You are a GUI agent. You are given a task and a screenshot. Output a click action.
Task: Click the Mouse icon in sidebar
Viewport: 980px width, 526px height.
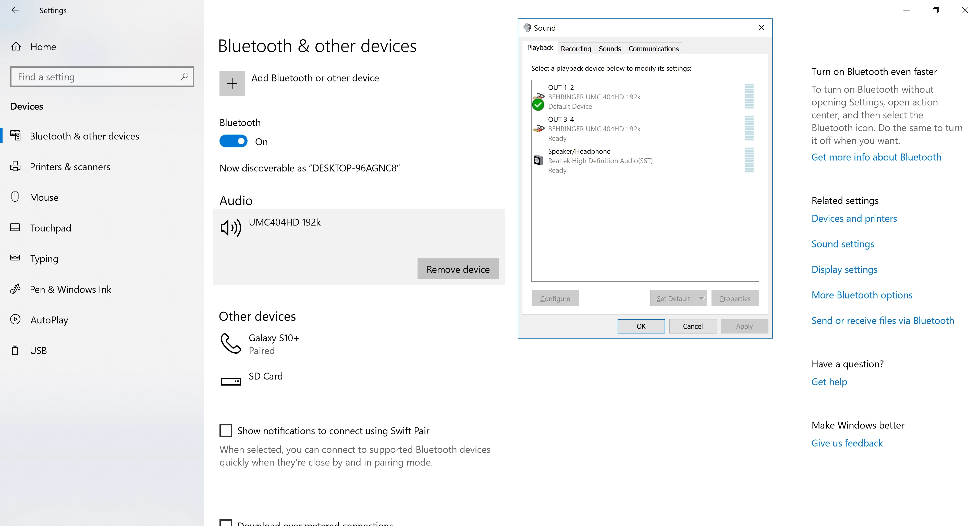pos(15,197)
